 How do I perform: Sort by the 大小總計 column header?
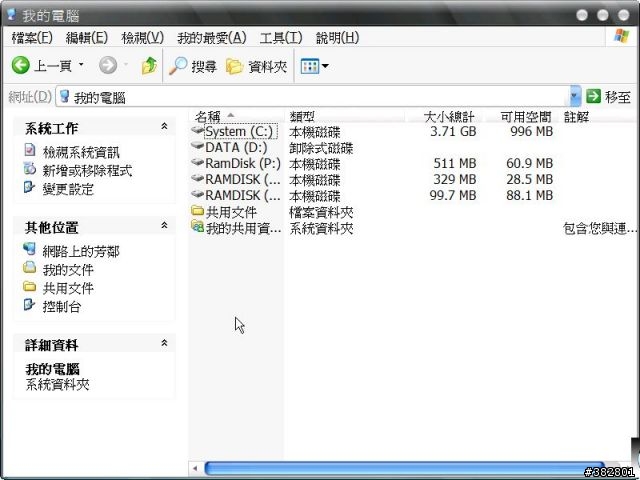pyautogui.click(x=444, y=117)
